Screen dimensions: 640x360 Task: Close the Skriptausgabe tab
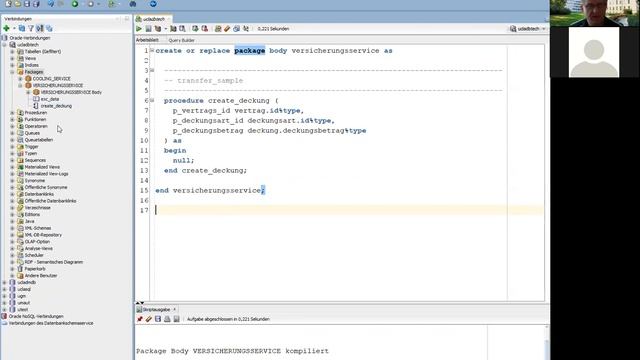coord(175,309)
